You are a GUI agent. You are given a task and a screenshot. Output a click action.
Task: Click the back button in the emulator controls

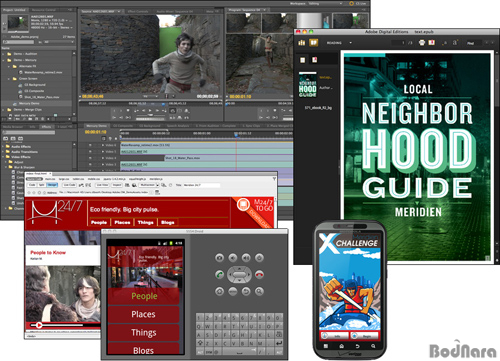point(246,292)
